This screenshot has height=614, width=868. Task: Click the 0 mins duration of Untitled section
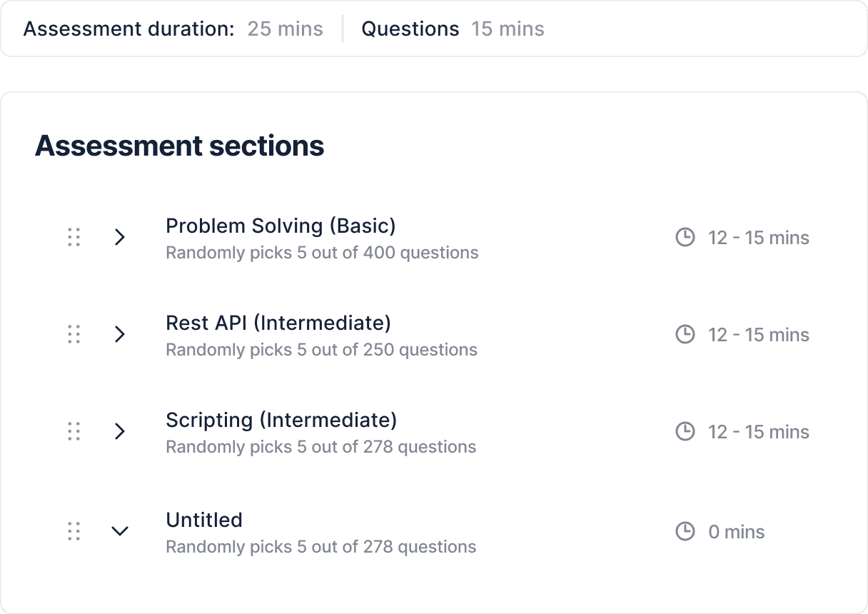tap(736, 531)
